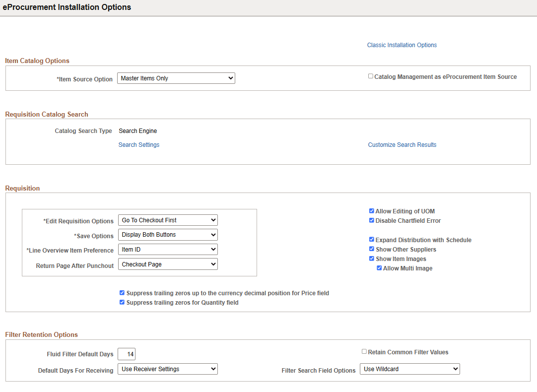Screen dimensions: 537x392
Task: Enable Catalog Management as eProcurement Item Source
Action: (370, 75)
